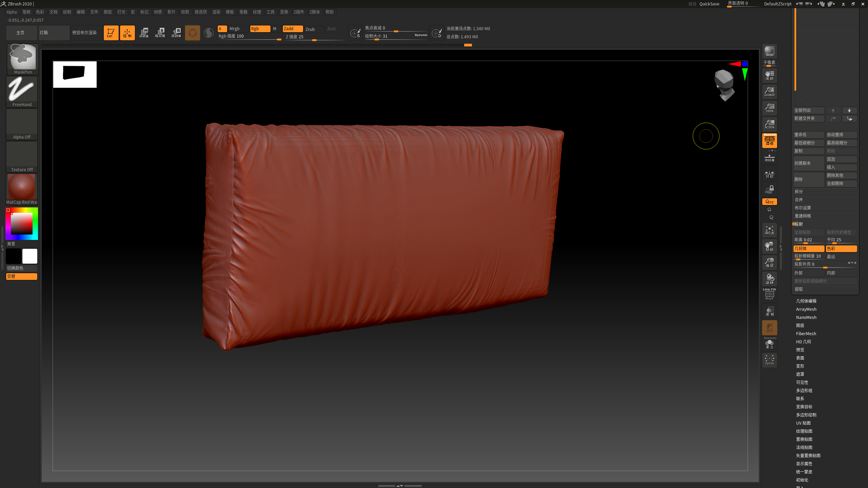
Task: Click the MatCap Red Wax material
Action: point(22,189)
